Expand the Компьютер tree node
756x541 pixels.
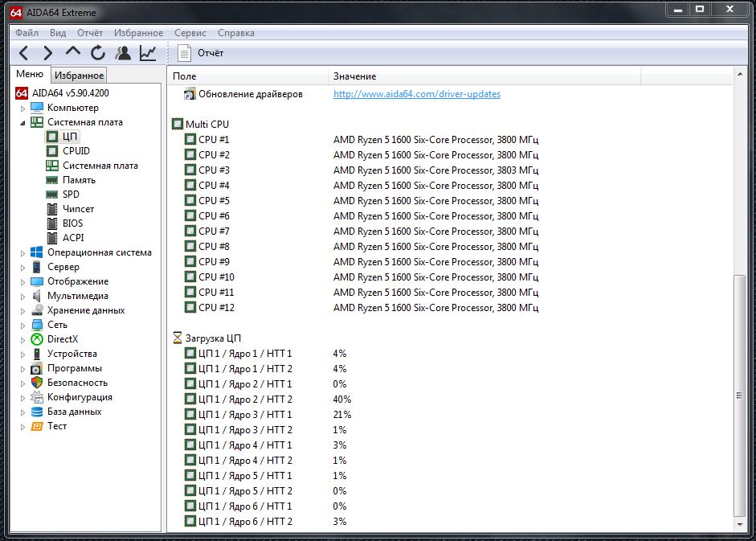[22, 108]
